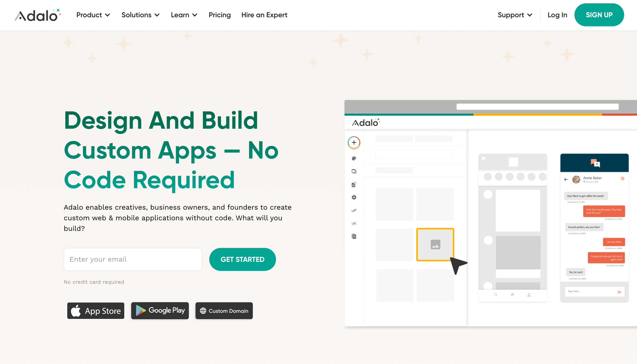Expand the Product dropdown menu
This screenshot has height=364, width=637.
tap(93, 15)
